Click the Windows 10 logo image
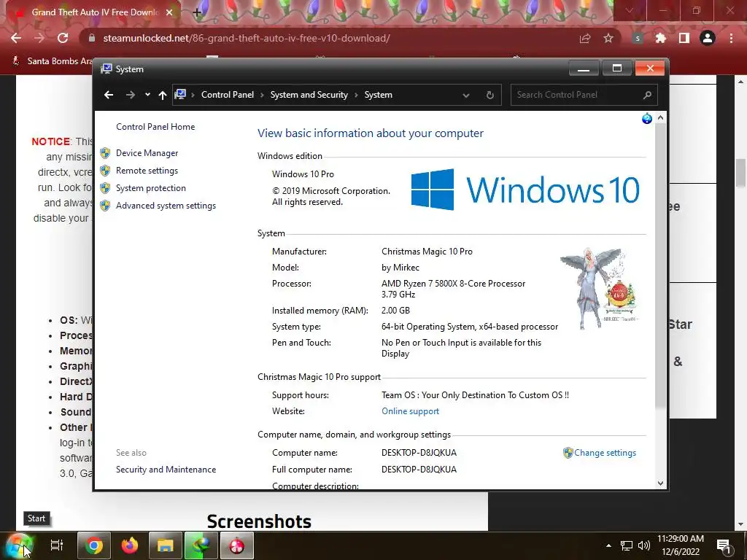Viewport: 747px width, 560px height. point(525,190)
